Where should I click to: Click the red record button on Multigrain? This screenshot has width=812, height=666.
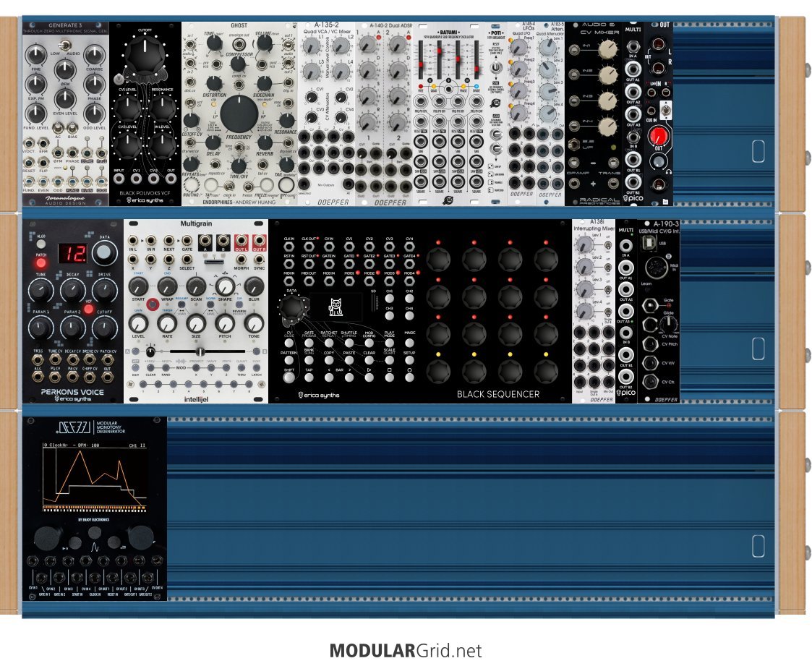[153, 304]
